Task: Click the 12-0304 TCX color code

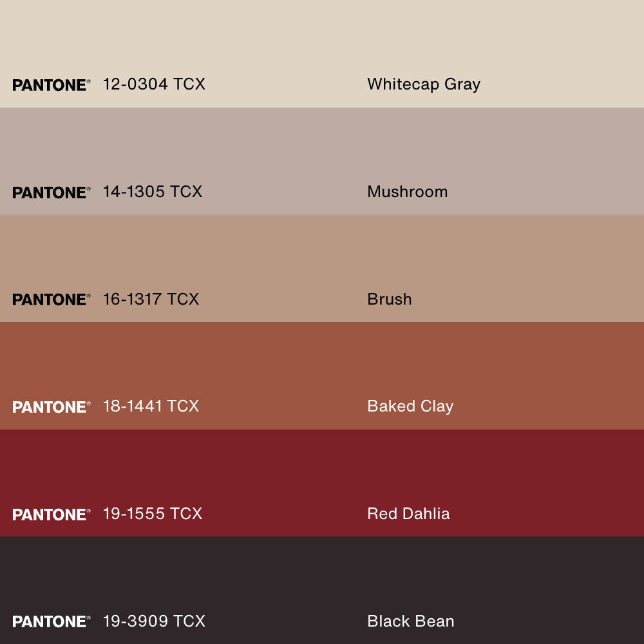Action: 154,84
